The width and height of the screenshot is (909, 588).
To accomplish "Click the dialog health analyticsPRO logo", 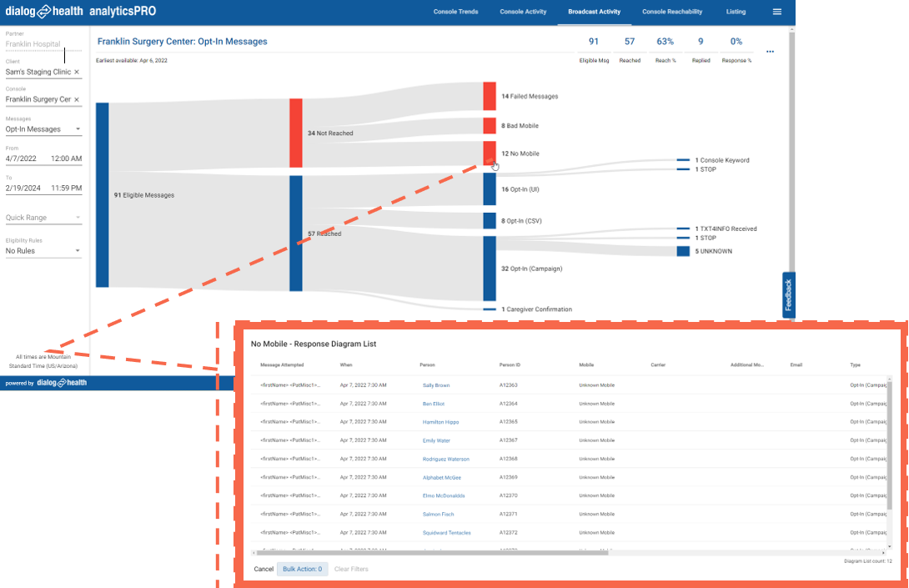I will (x=81, y=11).
